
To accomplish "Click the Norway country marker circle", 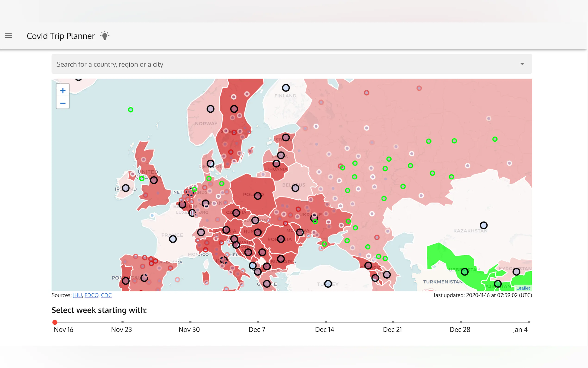I will [210, 109].
